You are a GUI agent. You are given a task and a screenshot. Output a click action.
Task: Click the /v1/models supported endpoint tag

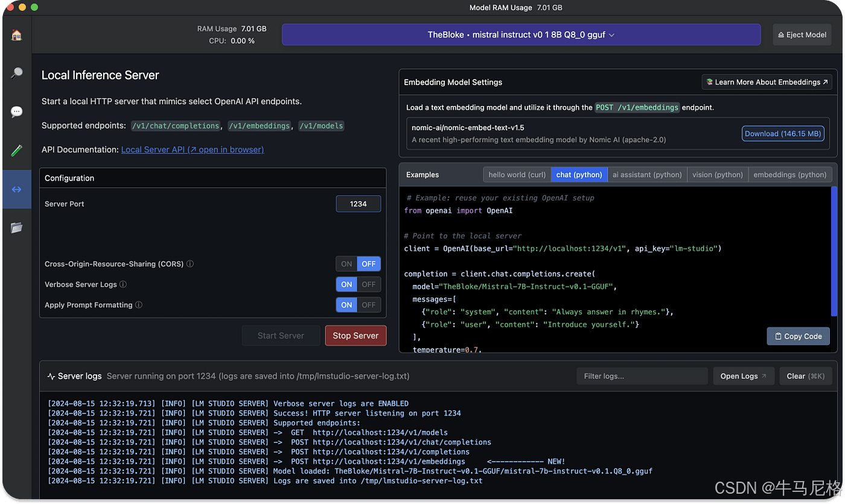click(322, 126)
